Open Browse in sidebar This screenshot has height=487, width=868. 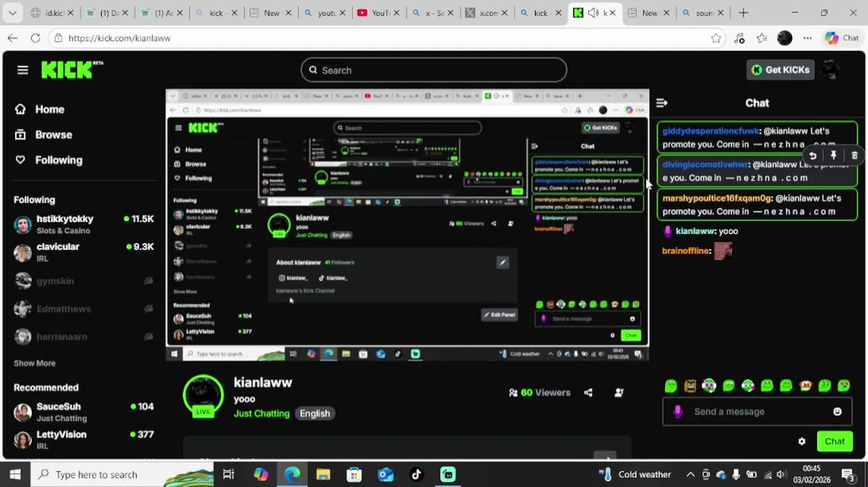pos(44,135)
